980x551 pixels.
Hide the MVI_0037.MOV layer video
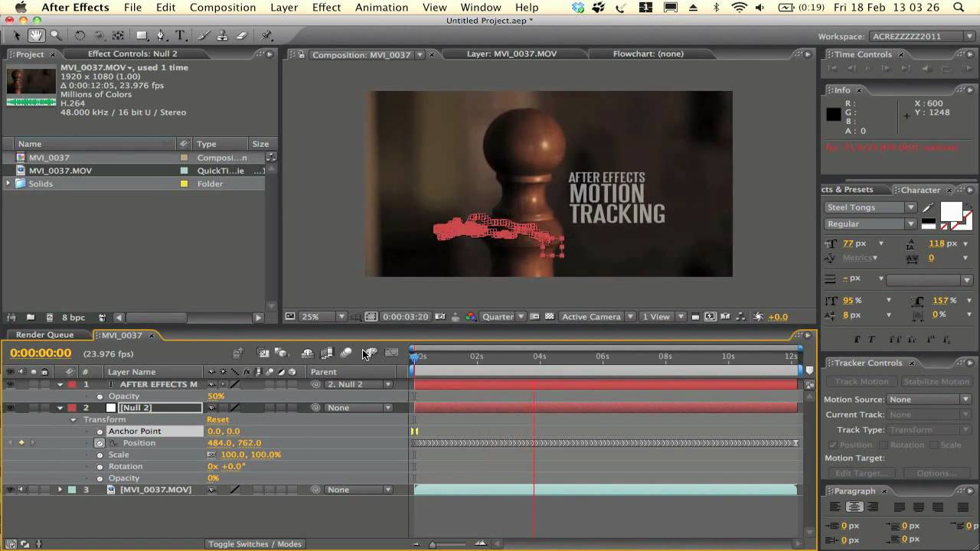(x=10, y=490)
